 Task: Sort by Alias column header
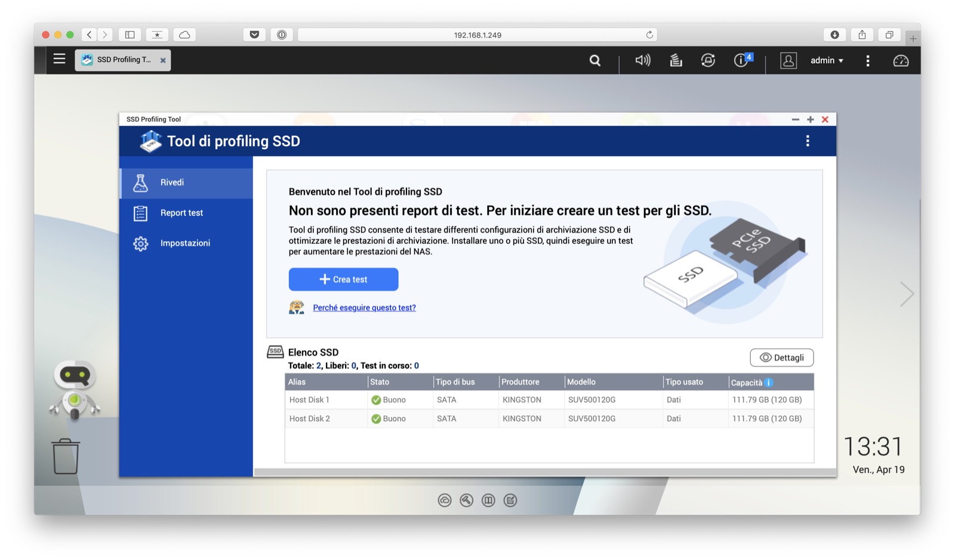(326, 382)
